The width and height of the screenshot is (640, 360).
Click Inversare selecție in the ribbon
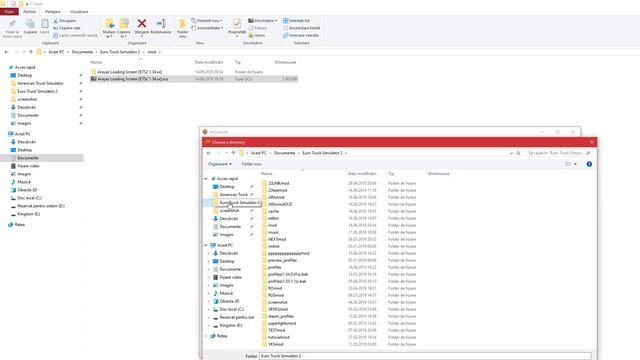[301, 35]
